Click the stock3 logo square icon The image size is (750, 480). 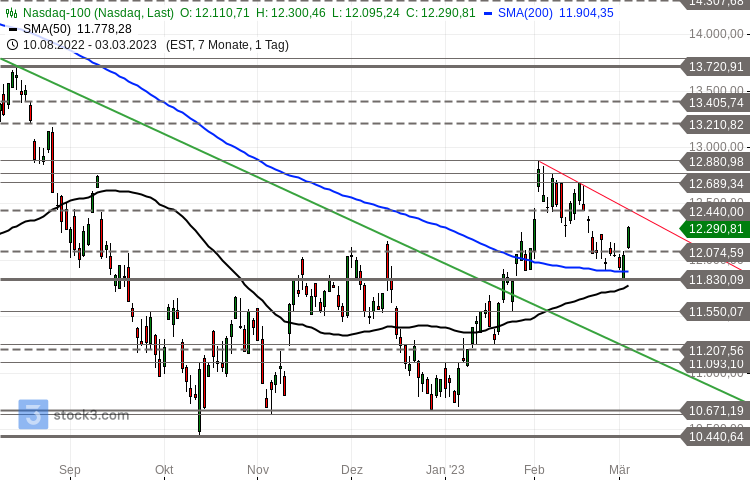[33, 414]
